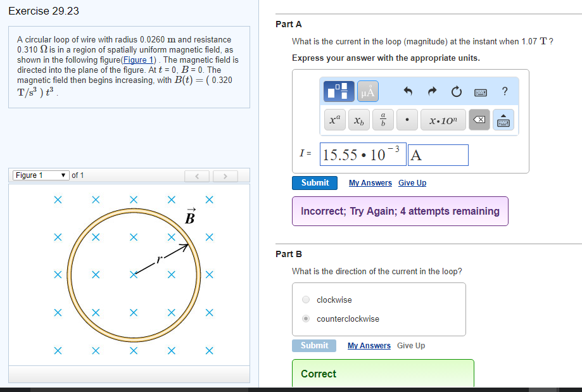Insert scientific notation with the x•10ⁿ icon
582x392 pixels.
[443, 120]
